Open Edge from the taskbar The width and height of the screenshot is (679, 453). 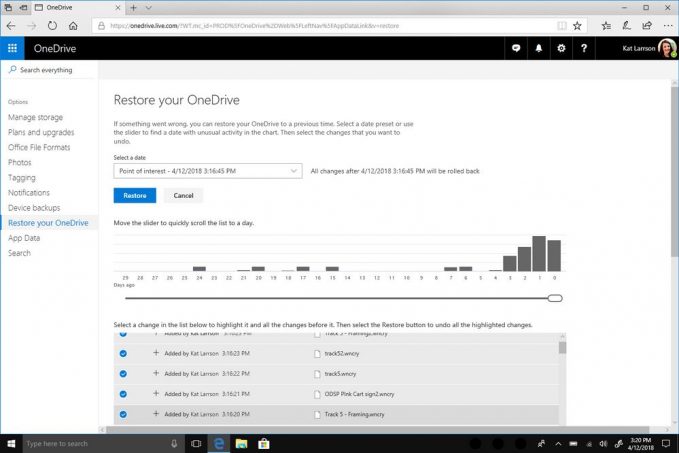pos(219,443)
